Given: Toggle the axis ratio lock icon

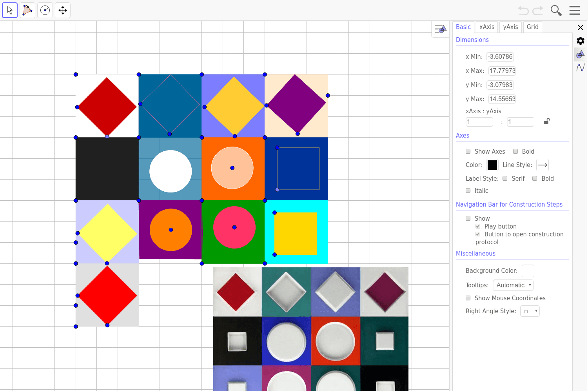Looking at the screenshot, I should 547,121.
